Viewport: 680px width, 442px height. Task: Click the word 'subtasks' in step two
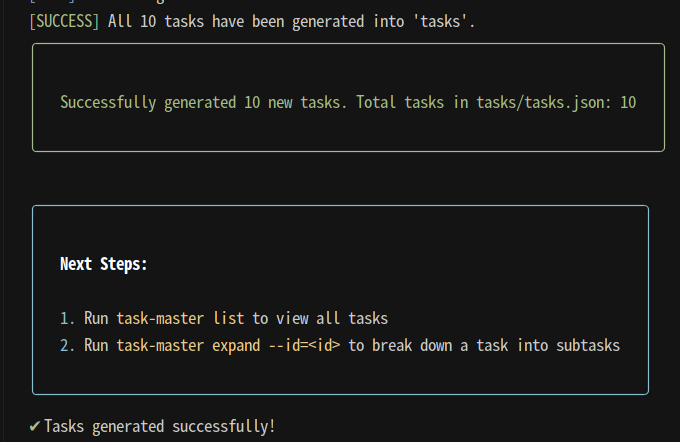(588, 346)
